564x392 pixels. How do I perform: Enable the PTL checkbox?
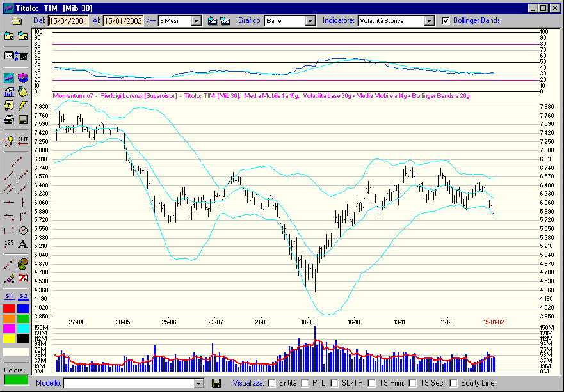pyautogui.click(x=305, y=384)
